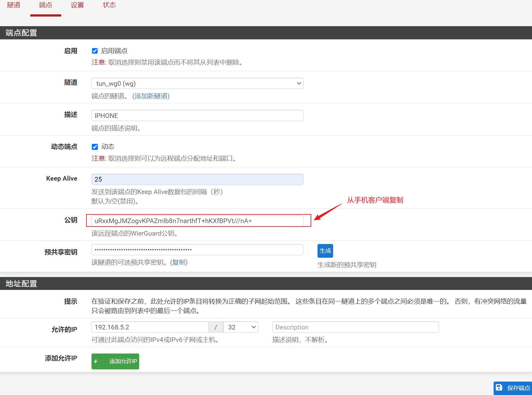Click the 添加新隧道 link

tap(151, 96)
